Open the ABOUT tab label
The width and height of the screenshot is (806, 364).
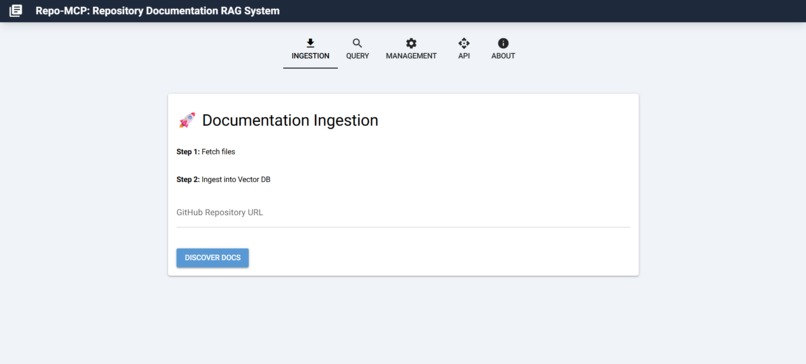coord(503,56)
